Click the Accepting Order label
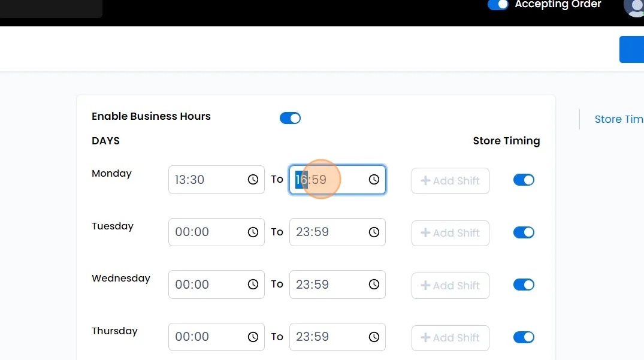Image resolution: width=644 pixels, height=360 pixels. coord(558,5)
